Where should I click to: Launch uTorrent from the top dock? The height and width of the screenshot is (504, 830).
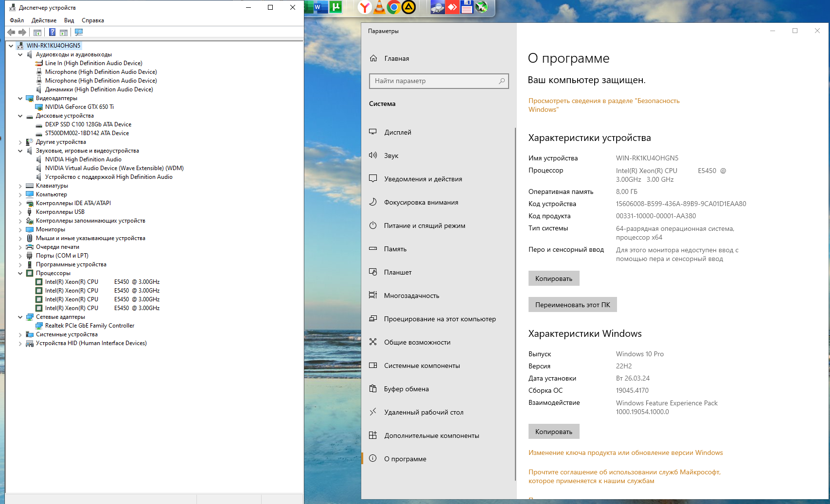(336, 7)
